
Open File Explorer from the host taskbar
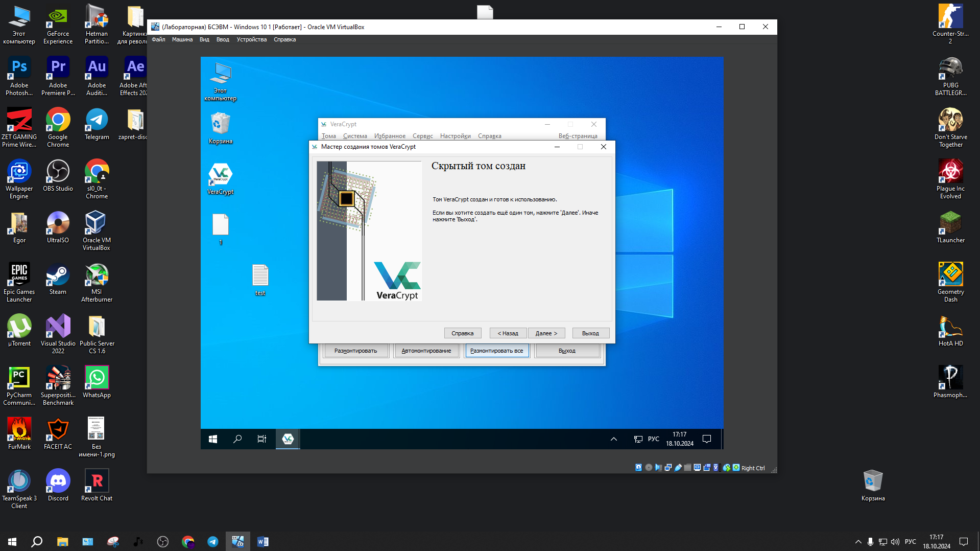[62, 542]
